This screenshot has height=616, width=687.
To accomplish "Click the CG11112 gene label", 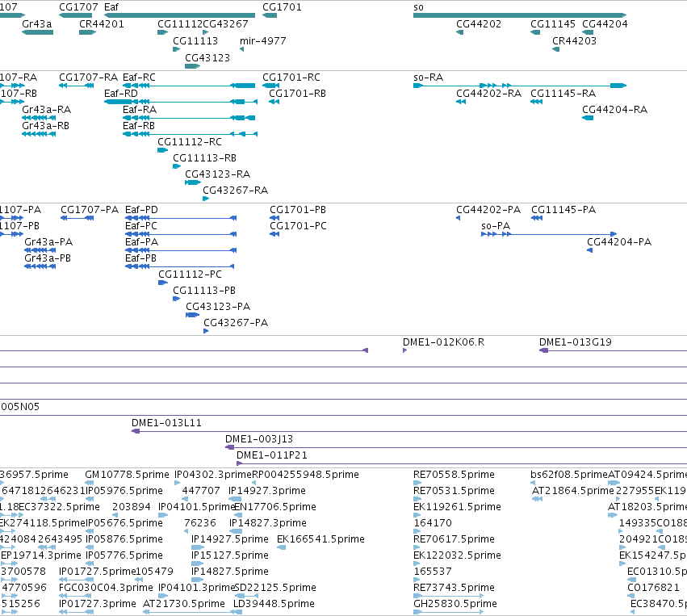I will (x=180, y=23).
